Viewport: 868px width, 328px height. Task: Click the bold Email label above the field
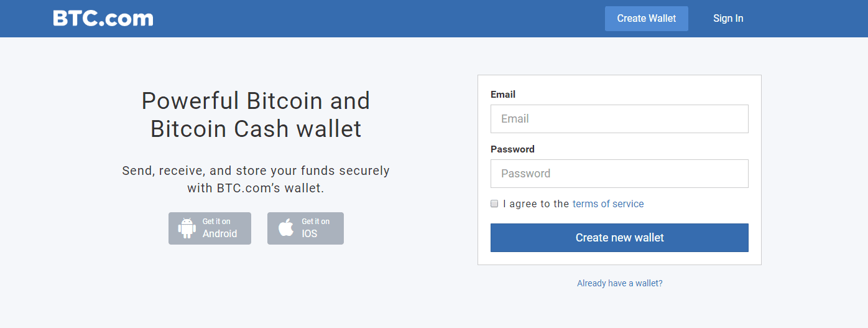click(503, 95)
